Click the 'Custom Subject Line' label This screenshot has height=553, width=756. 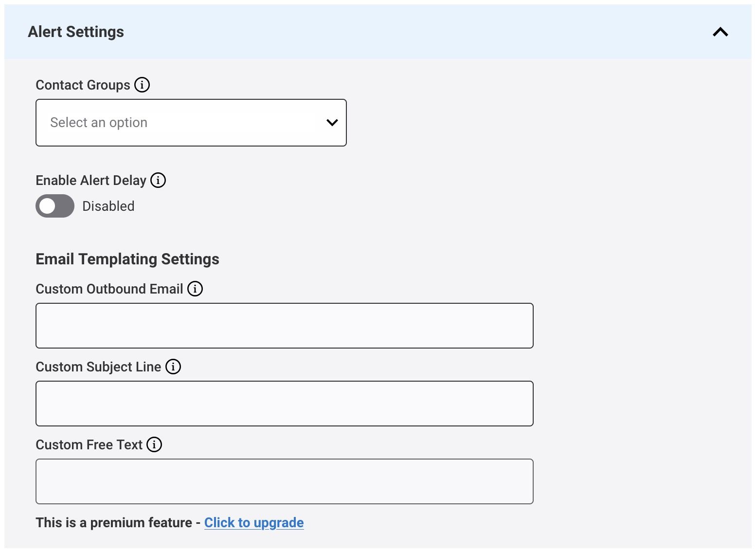coord(98,367)
